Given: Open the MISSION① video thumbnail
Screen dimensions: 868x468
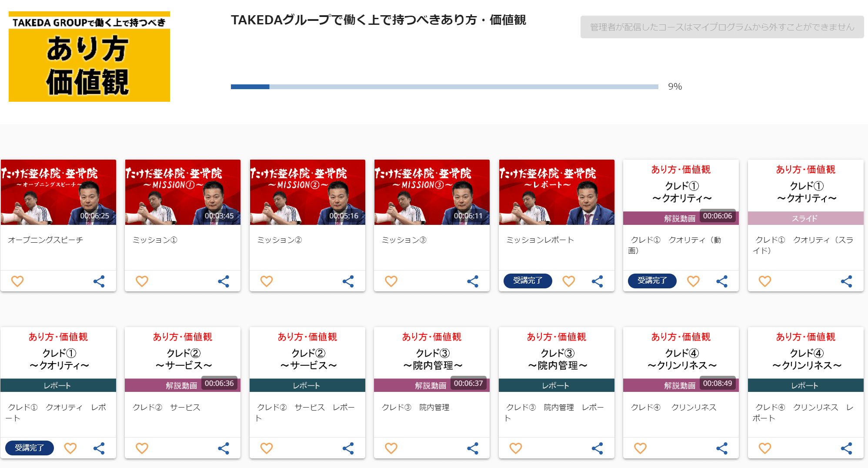Looking at the screenshot, I should (x=183, y=192).
